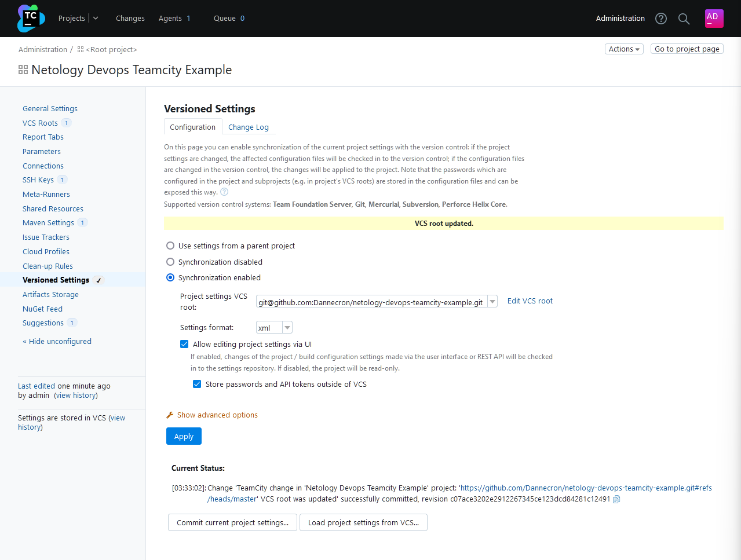Open the help question mark icon in header
This screenshot has height=560, width=741.
pos(660,18)
